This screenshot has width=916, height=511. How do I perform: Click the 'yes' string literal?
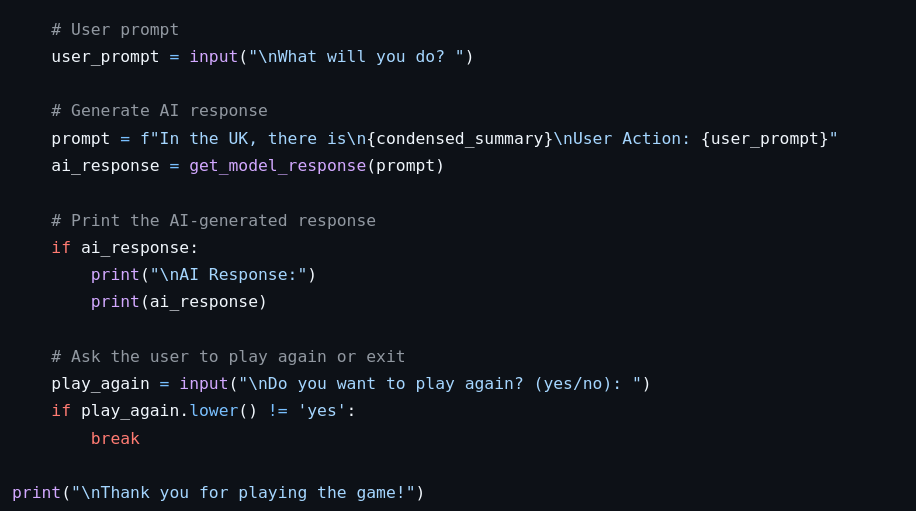321,411
